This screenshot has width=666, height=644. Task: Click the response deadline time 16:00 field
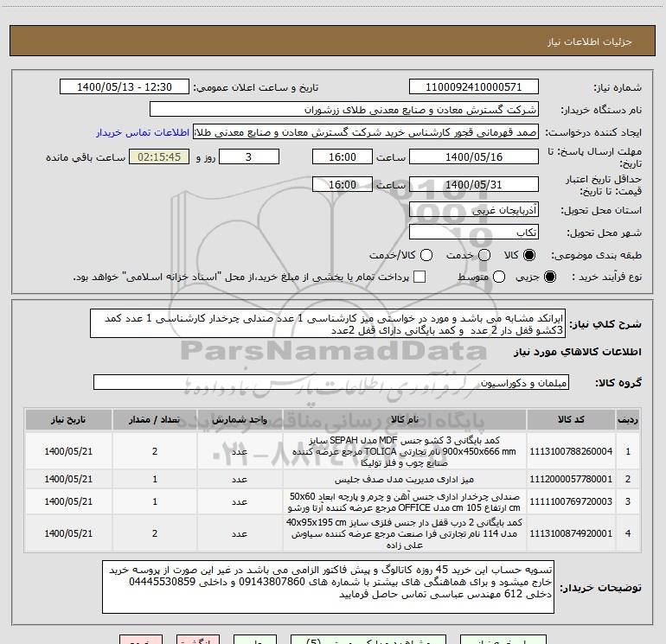(x=343, y=157)
